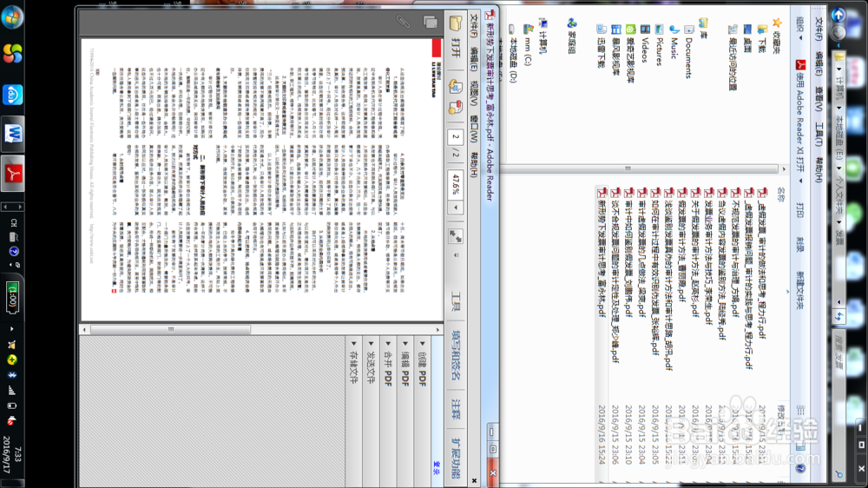This screenshot has width=868, height=488.
Task: Select file 发票业务审计方法与技巧_李荣生.pdf
Action: 708,256
